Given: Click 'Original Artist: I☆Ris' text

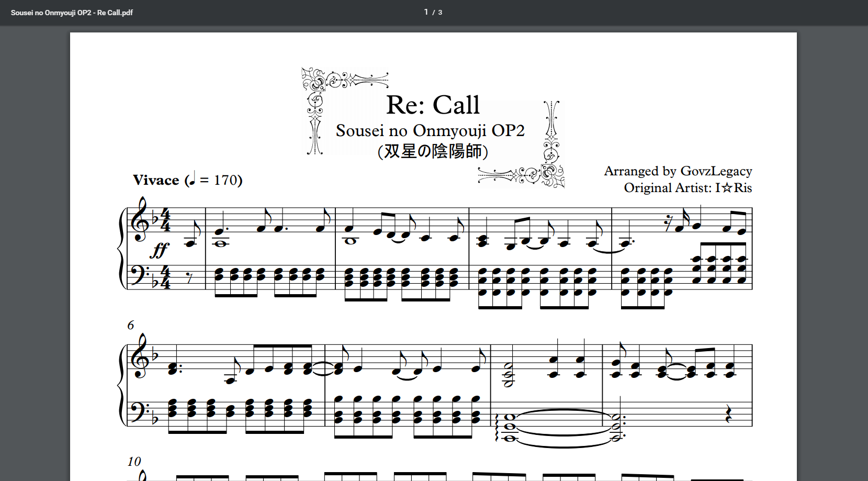Looking at the screenshot, I should (687, 188).
